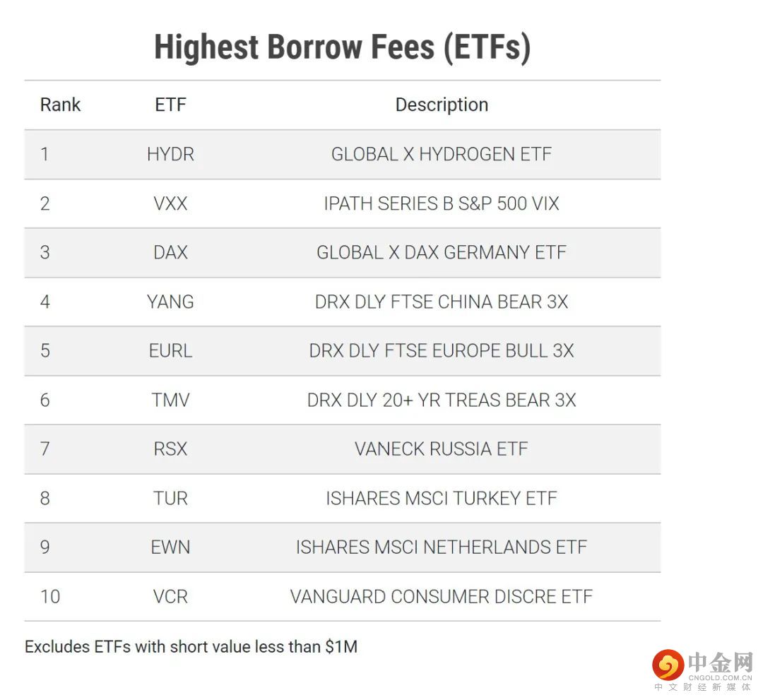The height and width of the screenshot is (700, 763).
Task: Click the Highest Borrow Fees title
Action: click(342, 48)
